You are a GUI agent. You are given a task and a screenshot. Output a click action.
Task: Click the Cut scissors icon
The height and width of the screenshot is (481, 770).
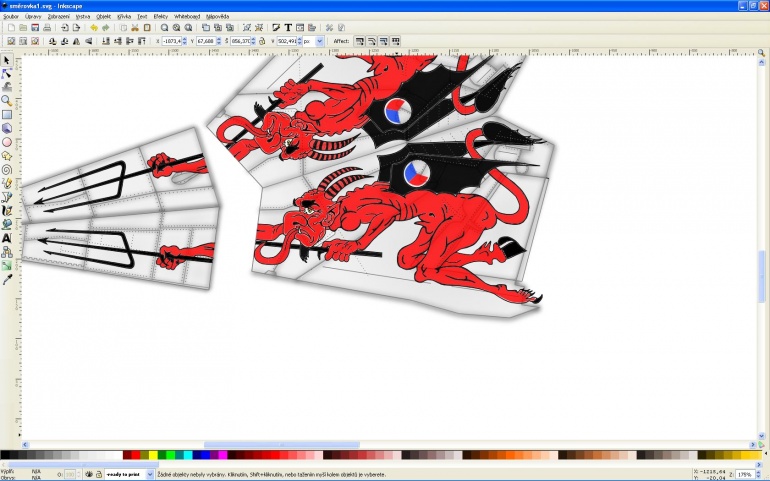tap(135, 28)
